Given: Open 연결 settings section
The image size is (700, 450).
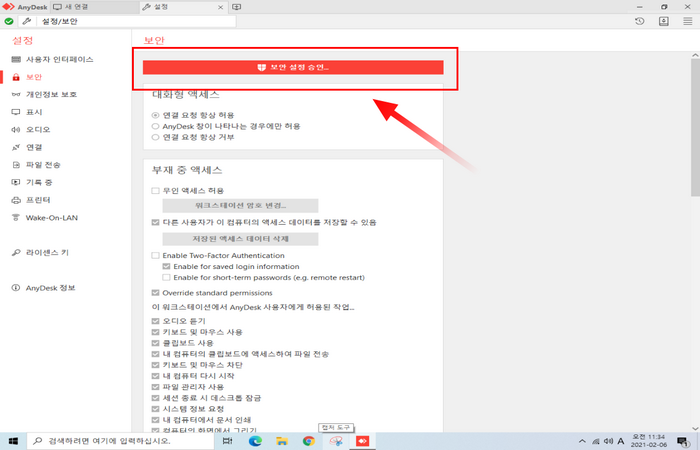Looking at the screenshot, I should [27, 147].
